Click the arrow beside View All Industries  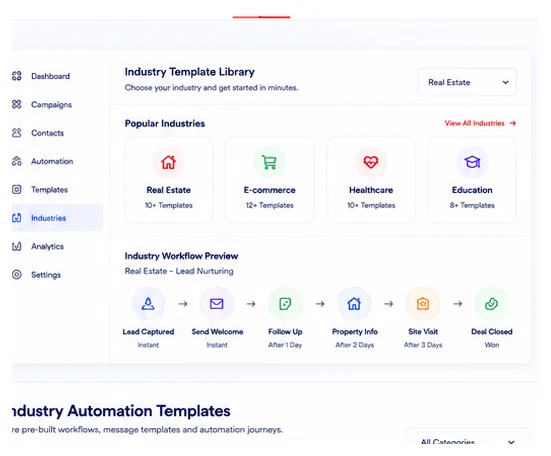pos(513,123)
